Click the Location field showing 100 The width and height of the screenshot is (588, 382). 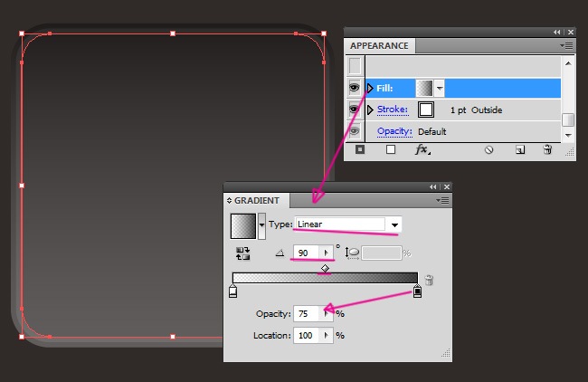coord(306,336)
